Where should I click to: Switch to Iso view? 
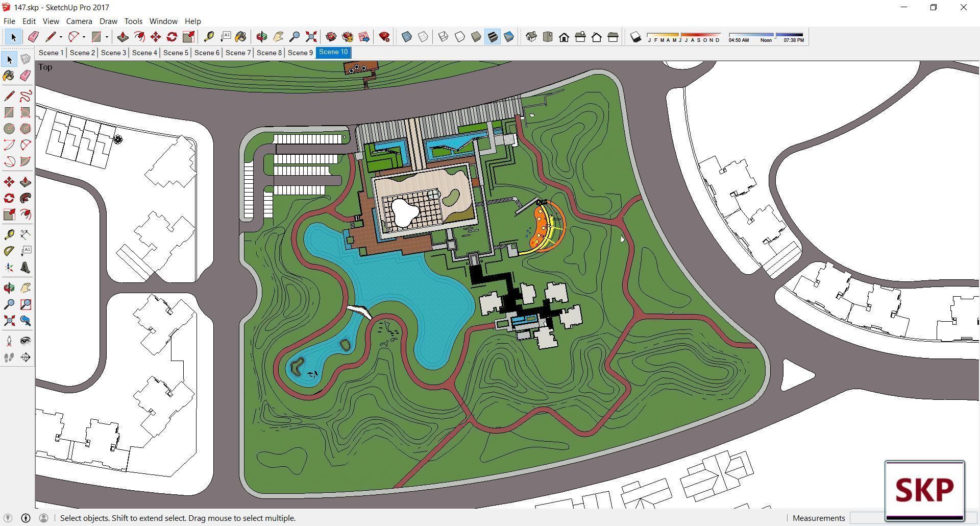click(x=531, y=37)
